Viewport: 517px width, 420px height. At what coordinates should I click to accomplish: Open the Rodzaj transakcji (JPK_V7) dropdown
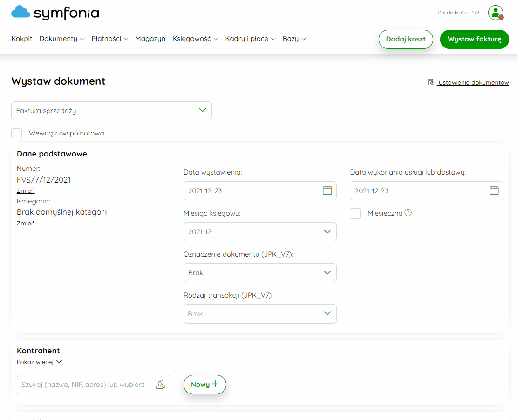click(x=260, y=313)
